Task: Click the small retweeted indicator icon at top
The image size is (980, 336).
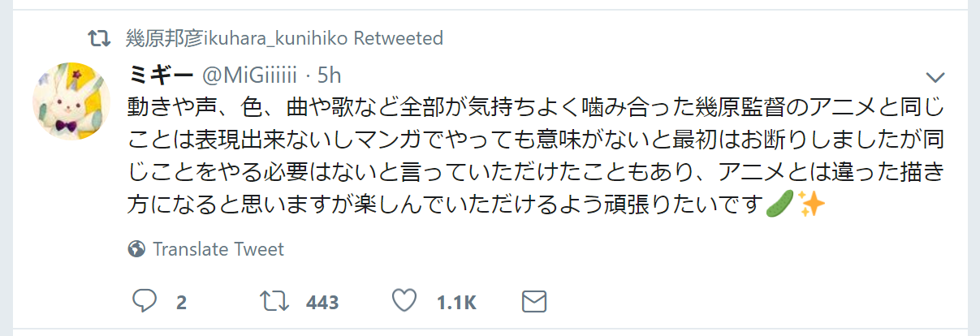Action: coord(100,38)
